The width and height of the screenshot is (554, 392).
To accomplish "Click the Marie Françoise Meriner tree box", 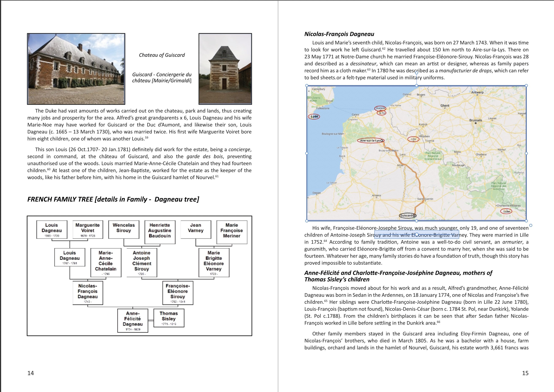I will point(232,232).
